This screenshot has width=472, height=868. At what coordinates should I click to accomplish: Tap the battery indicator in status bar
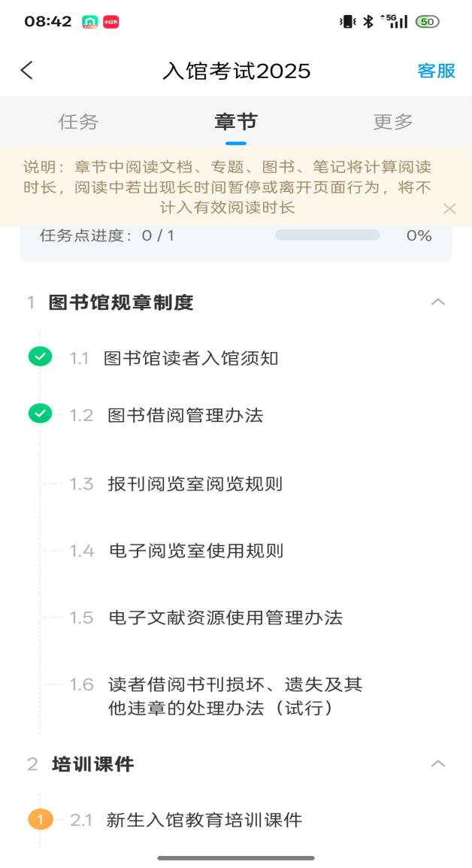pyautogui.click(x=428, y=22)
